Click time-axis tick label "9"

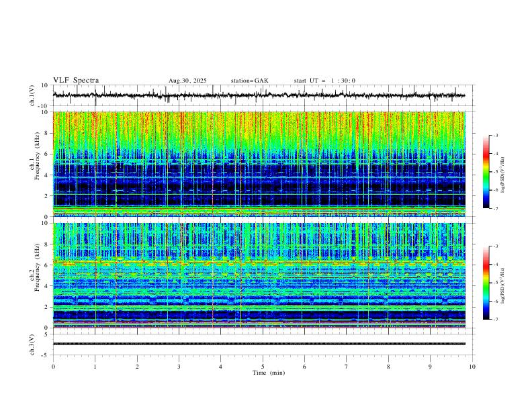click(x=430, y=367)
